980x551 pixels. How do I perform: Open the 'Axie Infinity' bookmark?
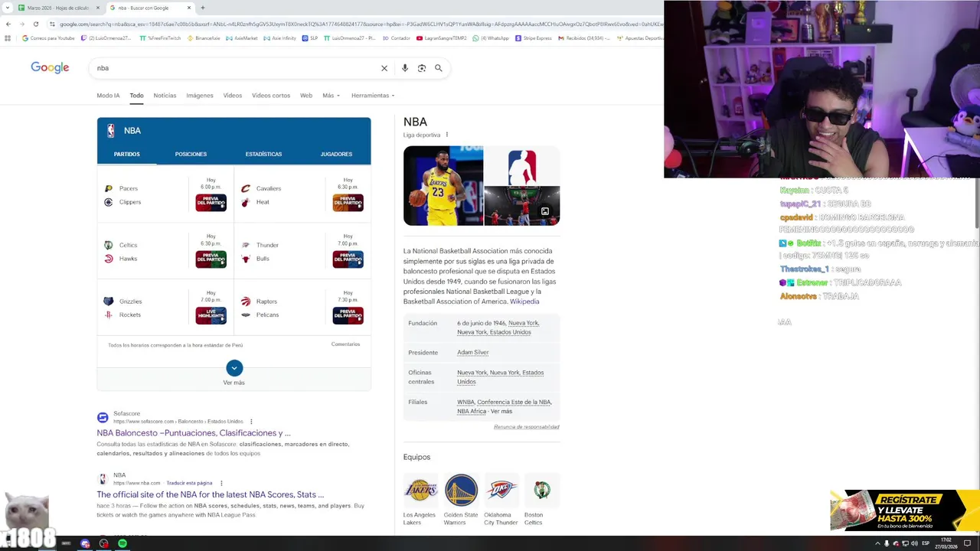tap(279, 38)
